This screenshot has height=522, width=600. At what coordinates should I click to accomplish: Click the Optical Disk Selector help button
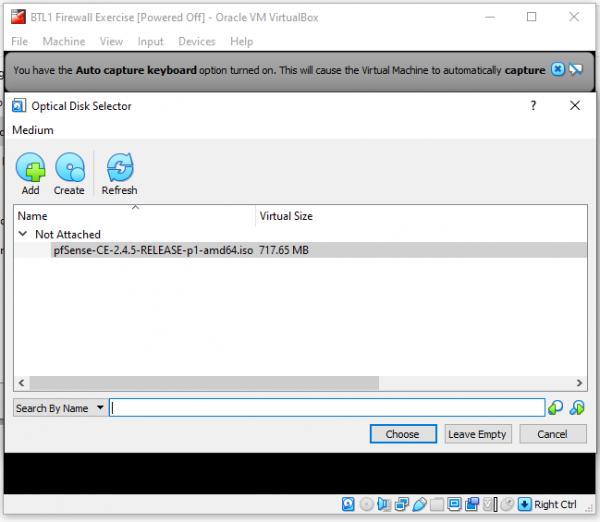[533, 106]
